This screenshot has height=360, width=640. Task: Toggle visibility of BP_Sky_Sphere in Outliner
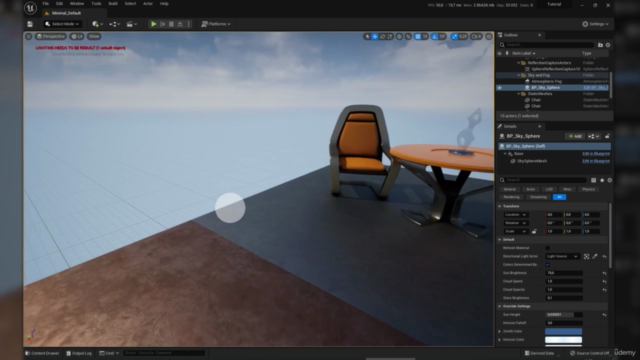[500, 88]
